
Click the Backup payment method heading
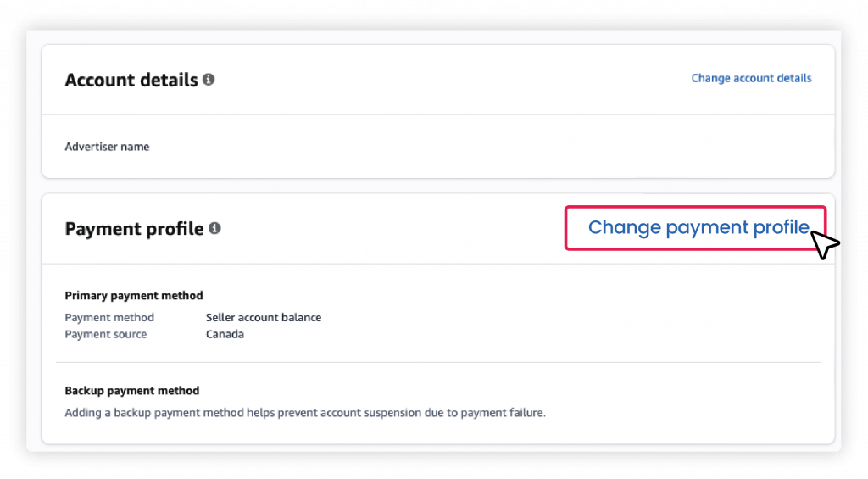[131, 390]
